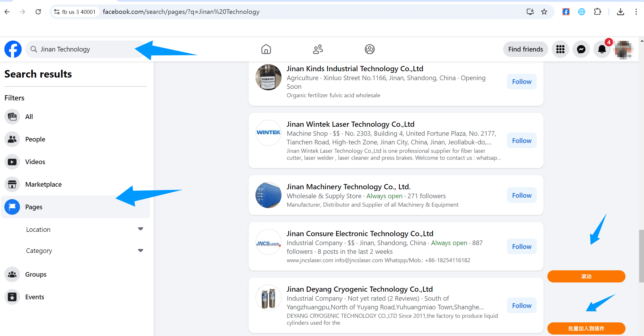Image resolution: width=644 pixels, height=336 pixels.
Task: Click the '271 followers' text
Action: coord(426,196)
